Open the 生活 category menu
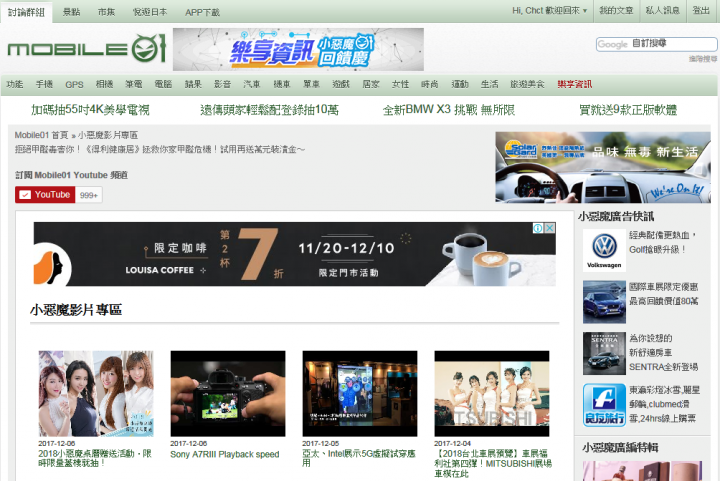The image size is (720, 481). click(489, 84)
